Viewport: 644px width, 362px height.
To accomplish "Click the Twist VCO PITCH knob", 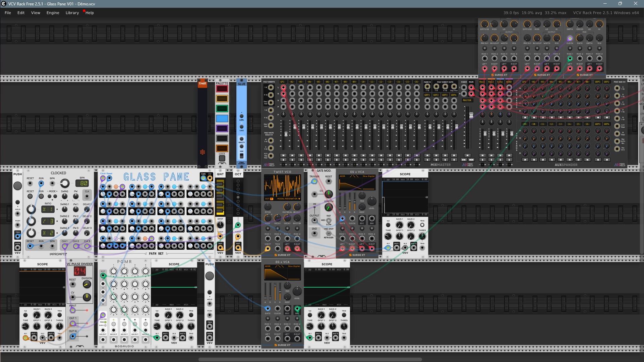I will [268, 207].
